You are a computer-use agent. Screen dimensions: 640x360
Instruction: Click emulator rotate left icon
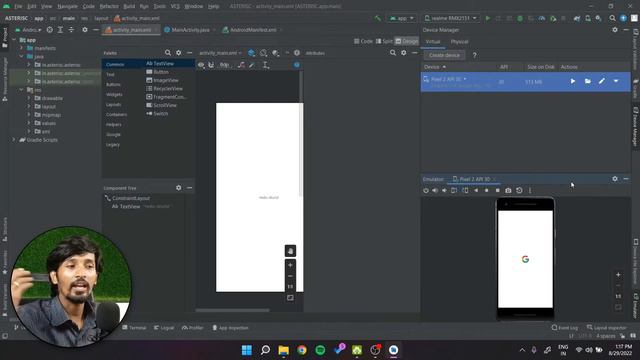click(454, 191)
